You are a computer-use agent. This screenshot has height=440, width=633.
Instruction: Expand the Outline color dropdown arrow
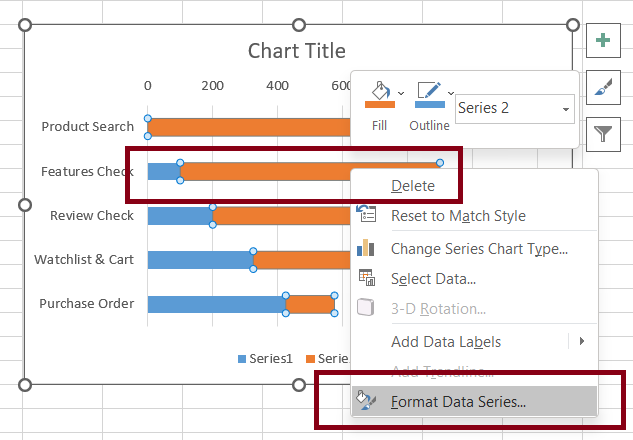pyautogui.click(x=451, y=93)
